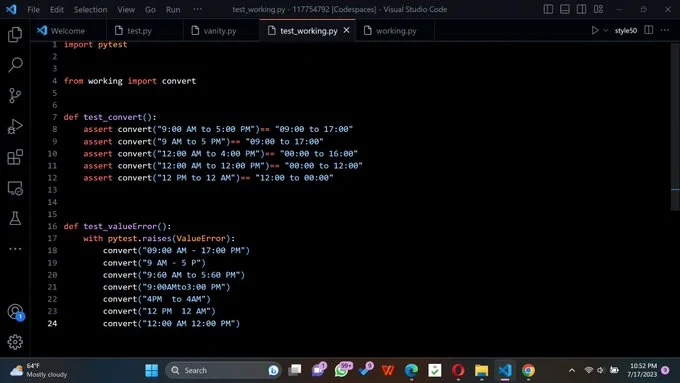The height and width of the screenshot is (383, 680).
Task: Click the editor vertical scrollbar
Action: pos(675,126)
